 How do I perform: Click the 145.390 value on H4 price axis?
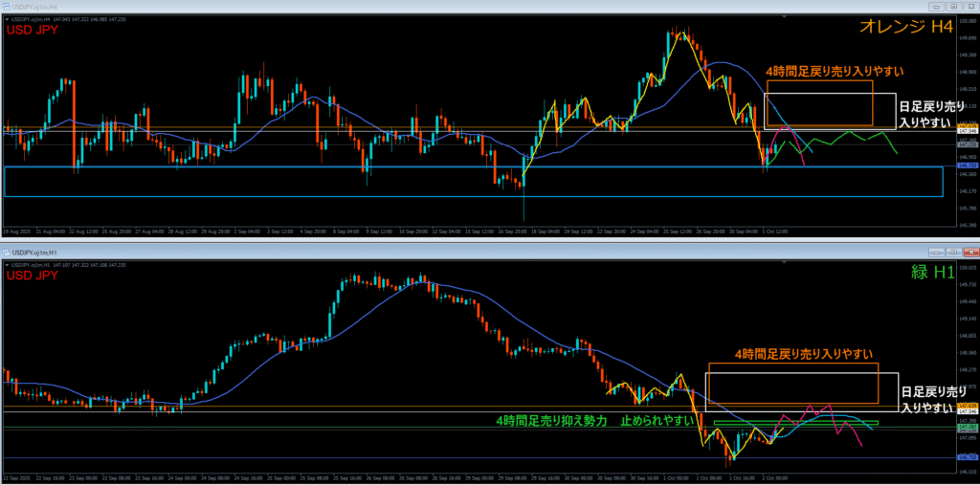coord(967,225)
